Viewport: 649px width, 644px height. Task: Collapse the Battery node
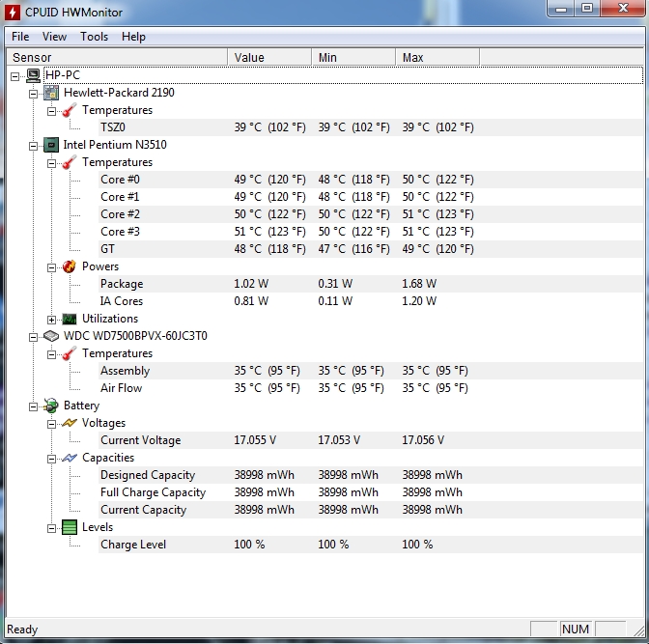click(x=33, y=406)
